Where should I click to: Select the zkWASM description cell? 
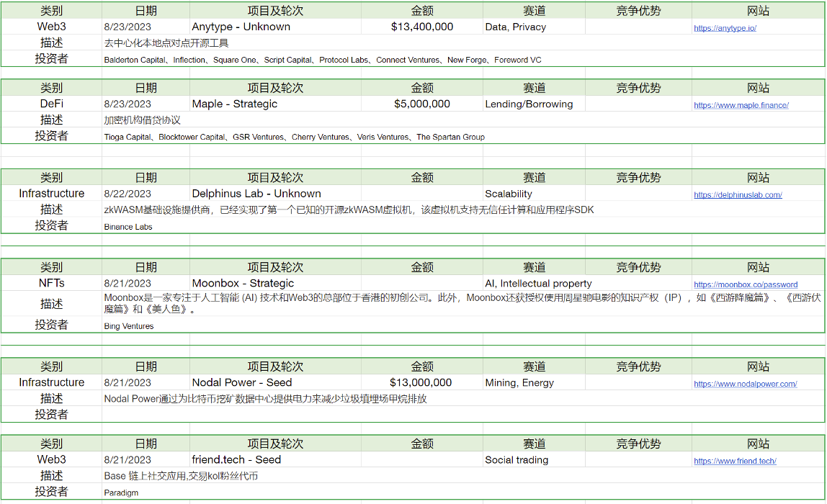pos(463,210)
